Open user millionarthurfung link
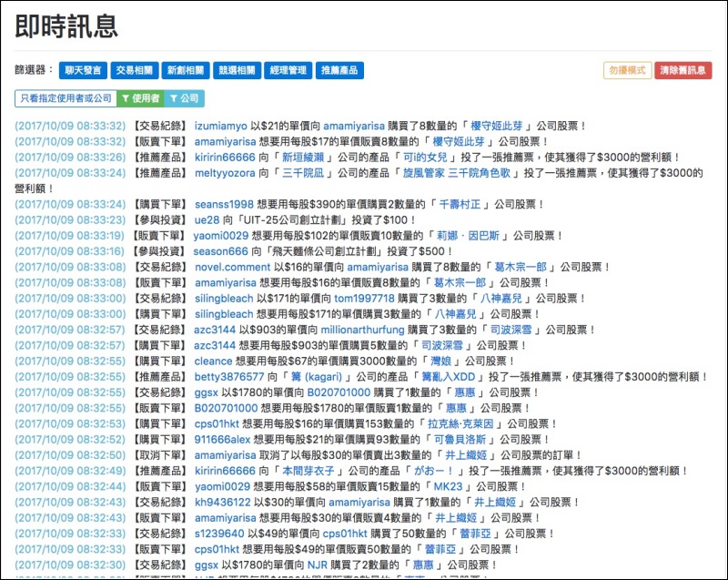 click(x=362, y=330)
